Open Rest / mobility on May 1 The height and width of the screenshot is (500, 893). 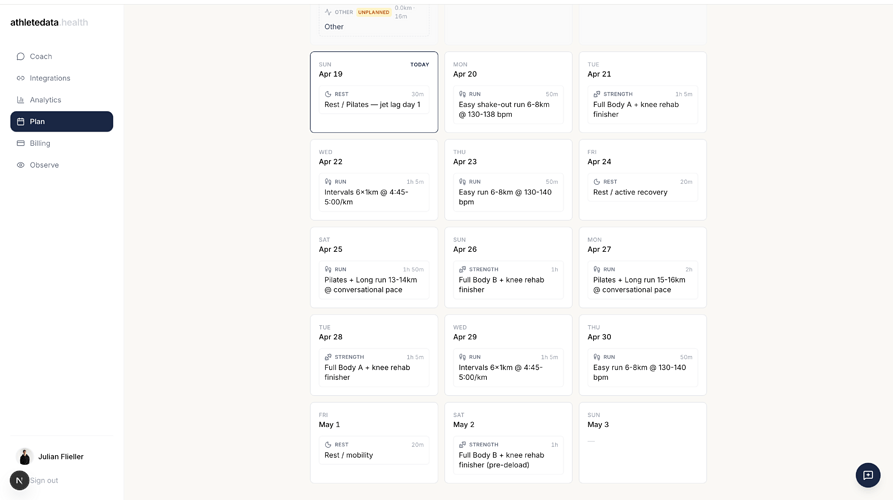tap(374, 450)
